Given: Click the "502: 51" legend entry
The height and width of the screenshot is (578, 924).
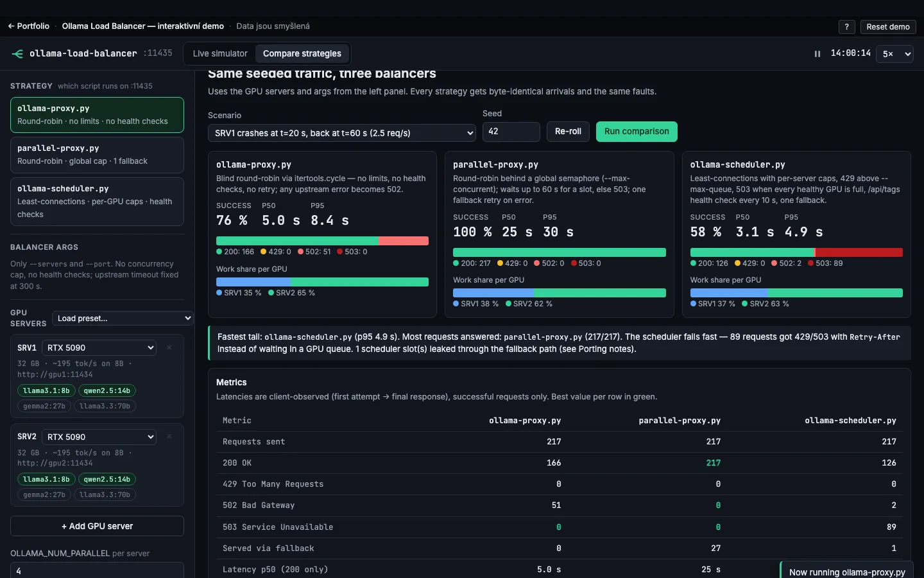Looking at the screenshot, I should [x=314, y=252].
